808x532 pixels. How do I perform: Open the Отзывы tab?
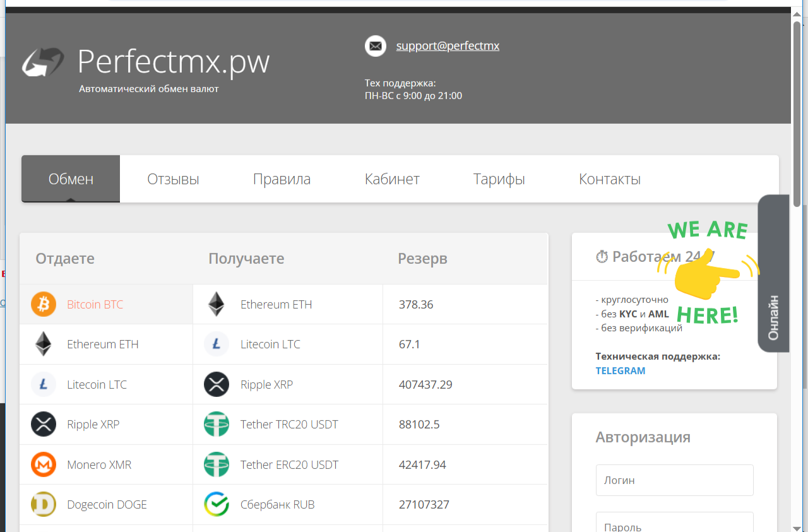[173, 179]
